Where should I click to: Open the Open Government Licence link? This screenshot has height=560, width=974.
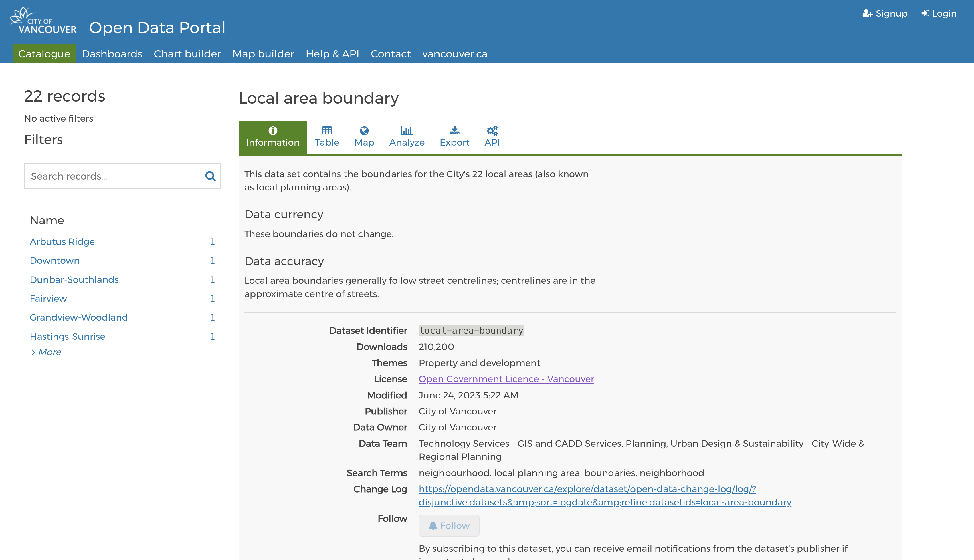click(506, 379)
